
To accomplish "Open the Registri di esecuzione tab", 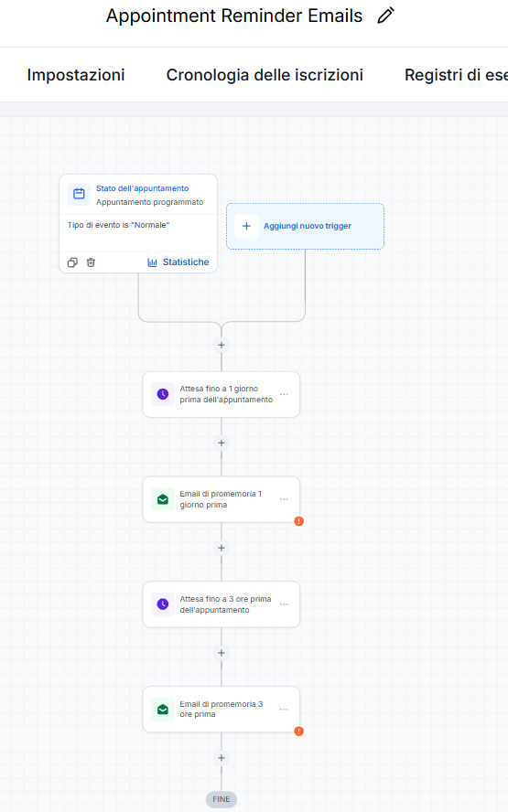I will (456, 75).
